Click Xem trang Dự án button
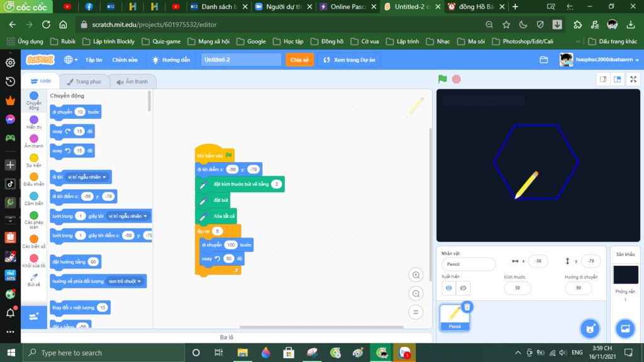This screenshot has width=644, height=362. pos(349,60)
